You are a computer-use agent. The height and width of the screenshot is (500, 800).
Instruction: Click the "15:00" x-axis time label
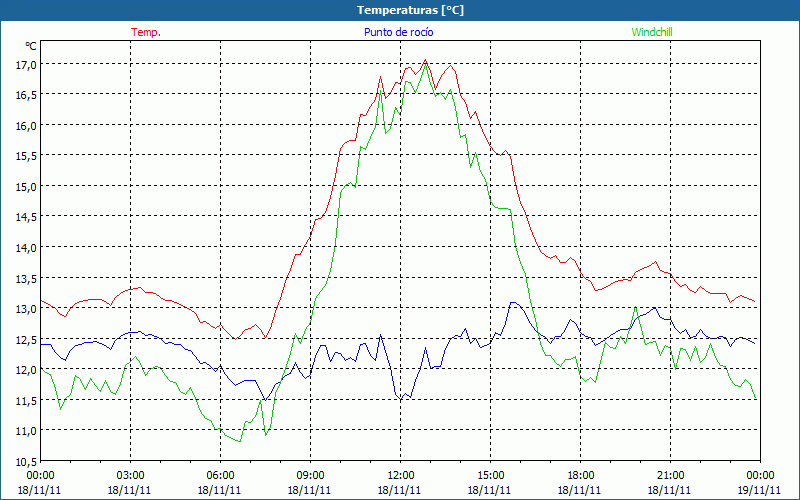(490, 476)
